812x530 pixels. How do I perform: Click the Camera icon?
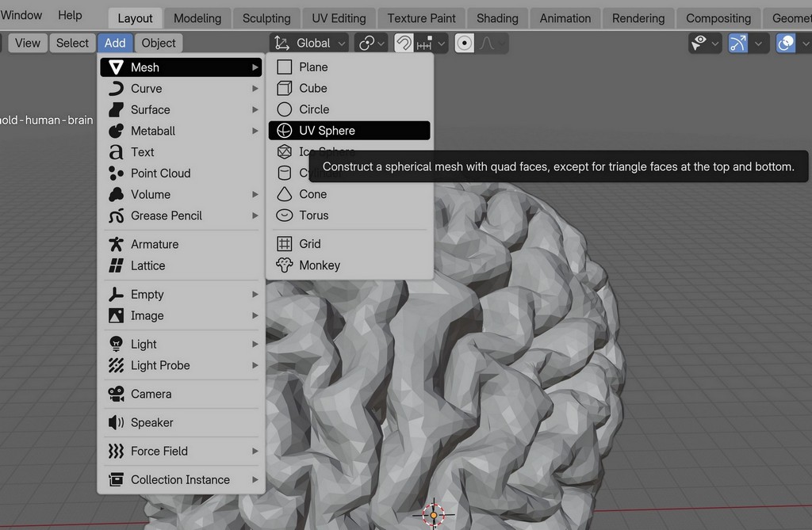tap(116, 394)
